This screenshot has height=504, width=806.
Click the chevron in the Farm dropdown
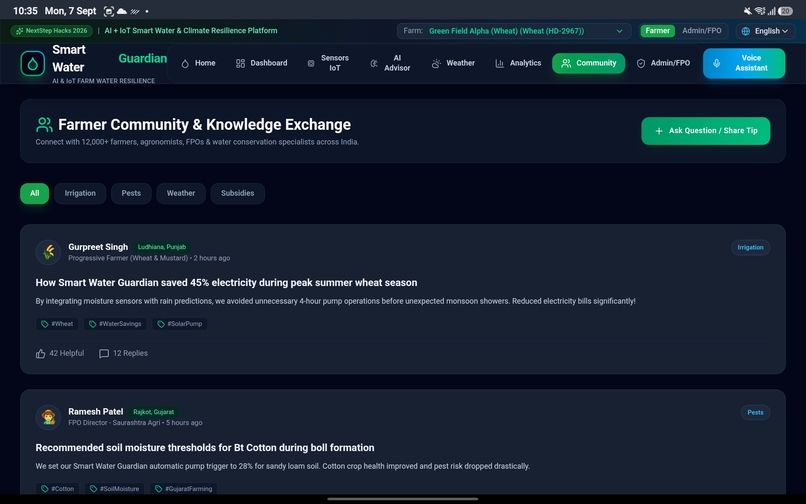pos(619,31)
